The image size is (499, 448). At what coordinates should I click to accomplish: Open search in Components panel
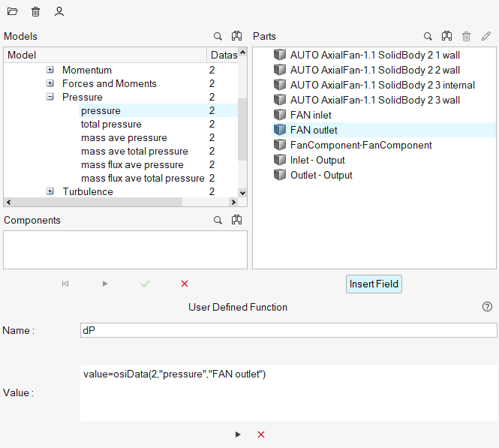pyautogui.click(x=218, y=220)
